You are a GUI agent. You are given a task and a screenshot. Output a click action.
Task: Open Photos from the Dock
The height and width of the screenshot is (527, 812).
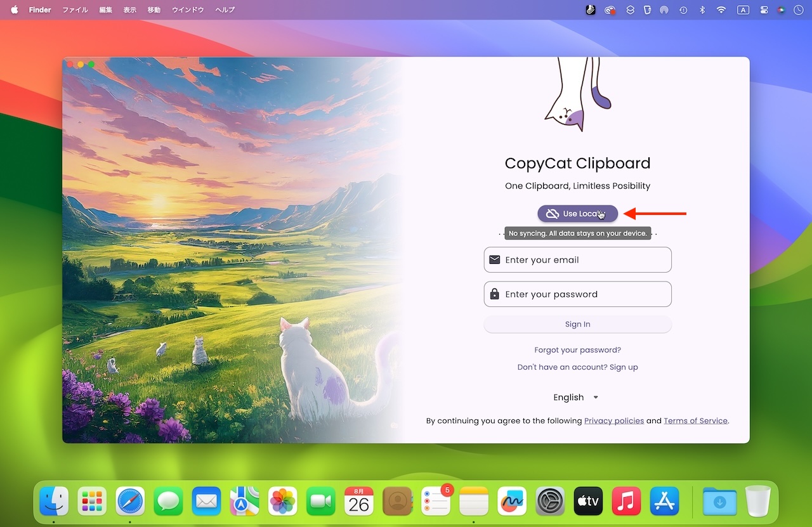click(283, 502)
